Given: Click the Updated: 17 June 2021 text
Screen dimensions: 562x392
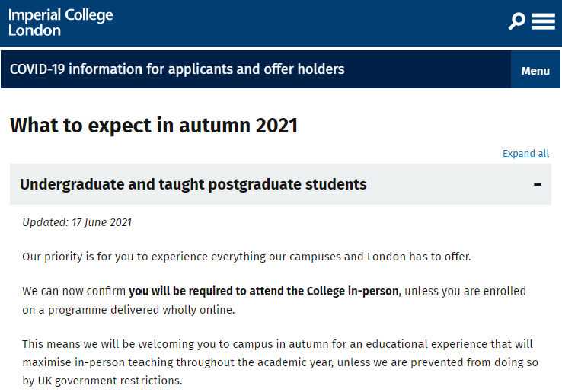Looking at the screenshot, I should [77, 222].
